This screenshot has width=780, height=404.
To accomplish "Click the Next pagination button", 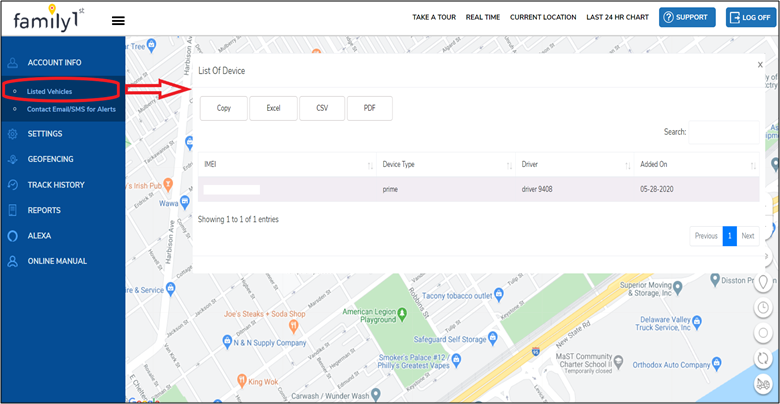I will [x=748, y=236].
